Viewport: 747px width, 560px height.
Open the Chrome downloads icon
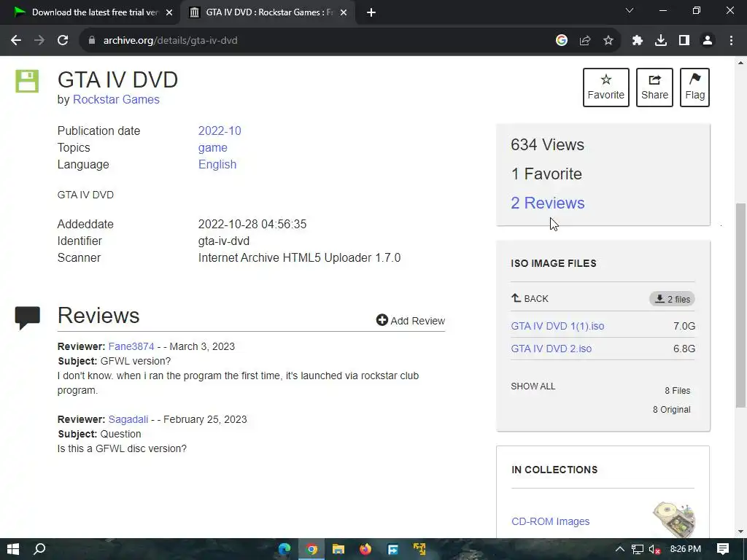pos(661,41)
